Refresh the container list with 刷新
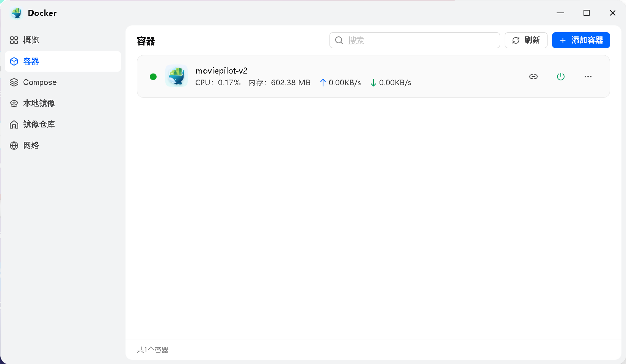The width and height of the screenshot is (626, 364). [526, 40]
